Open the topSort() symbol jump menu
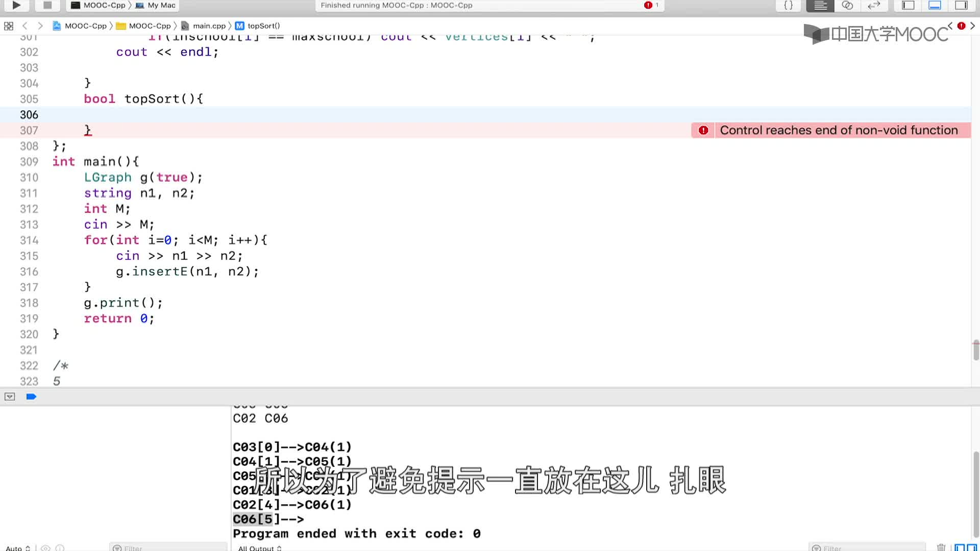Screen dimensions: 980x551 pos(258,26)
